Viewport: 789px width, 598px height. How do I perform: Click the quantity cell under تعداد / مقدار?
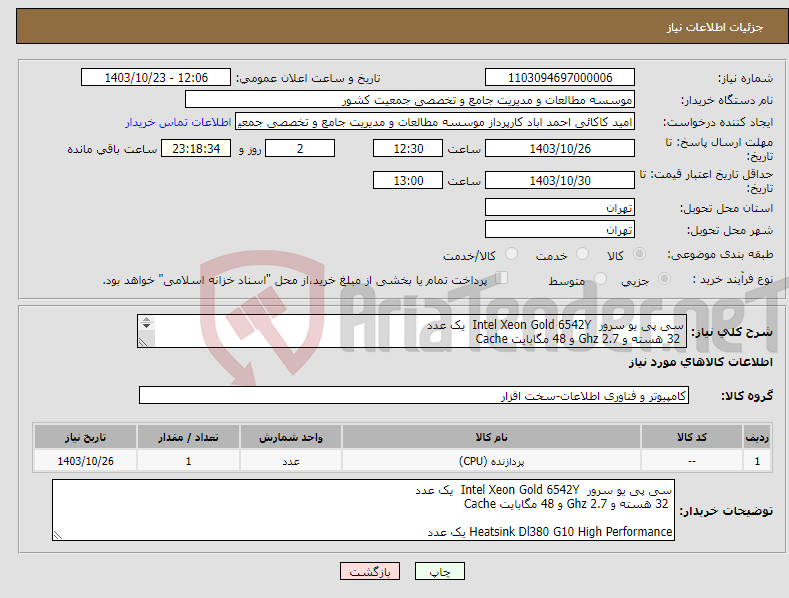pyautogui.click(x=188, y=461)
